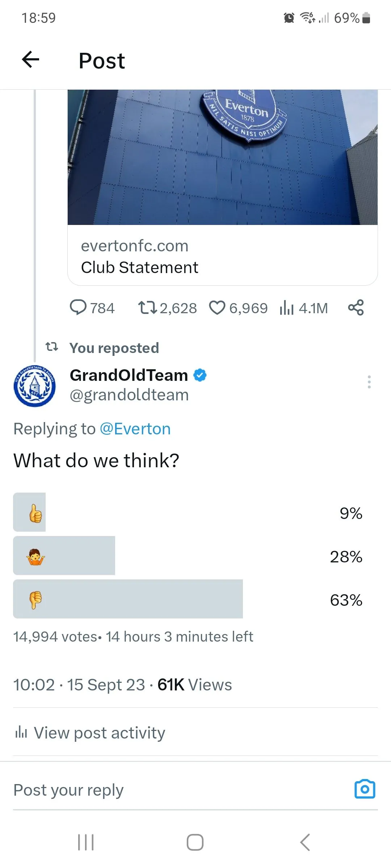
Task: Tap the Android recent apps button
Action: (86, 842)
